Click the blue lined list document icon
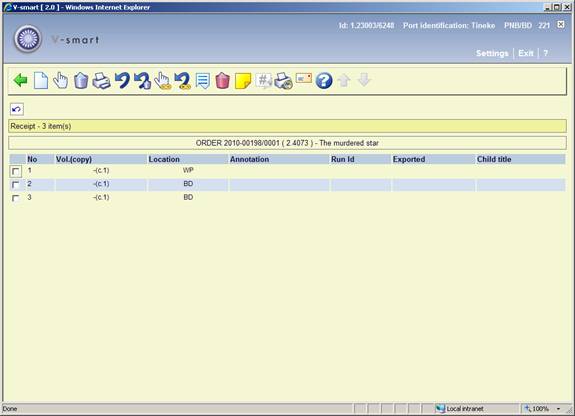 pyautogui.click(x=202, y=81)
